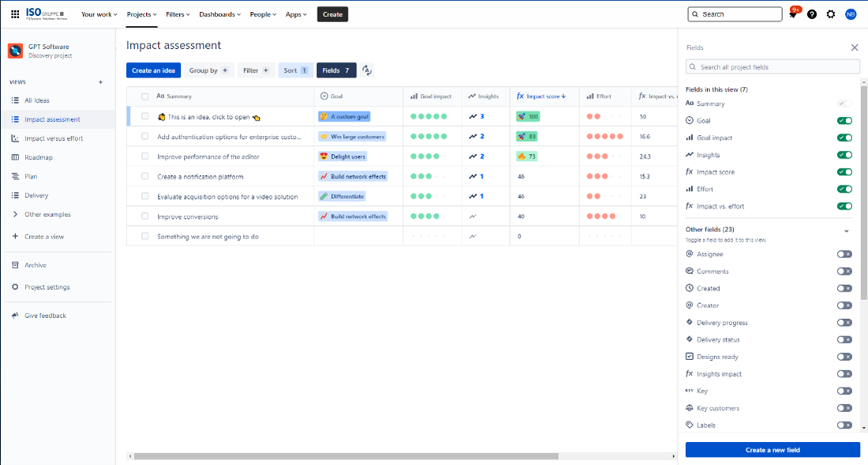The width and height of the screenshot is (868, 465).
Task: Open the help question mark icon
Action: point(812,14)
